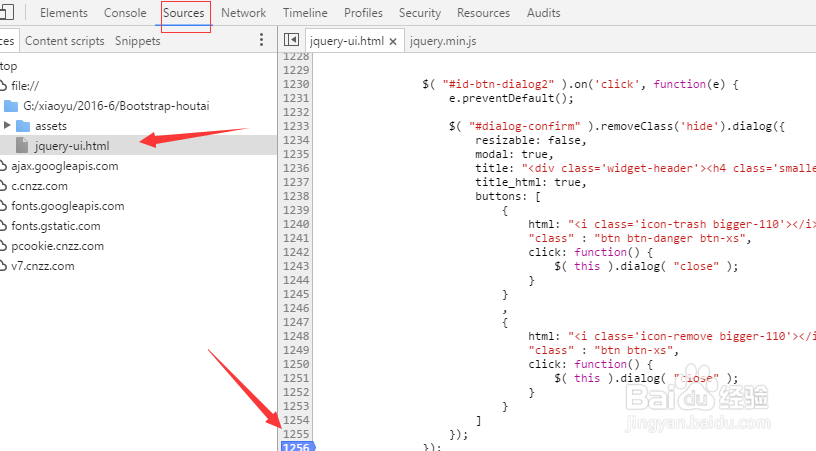Select v7.cnzz.com domain
Screen dimensions: 816x451
[x=43, y=266]
